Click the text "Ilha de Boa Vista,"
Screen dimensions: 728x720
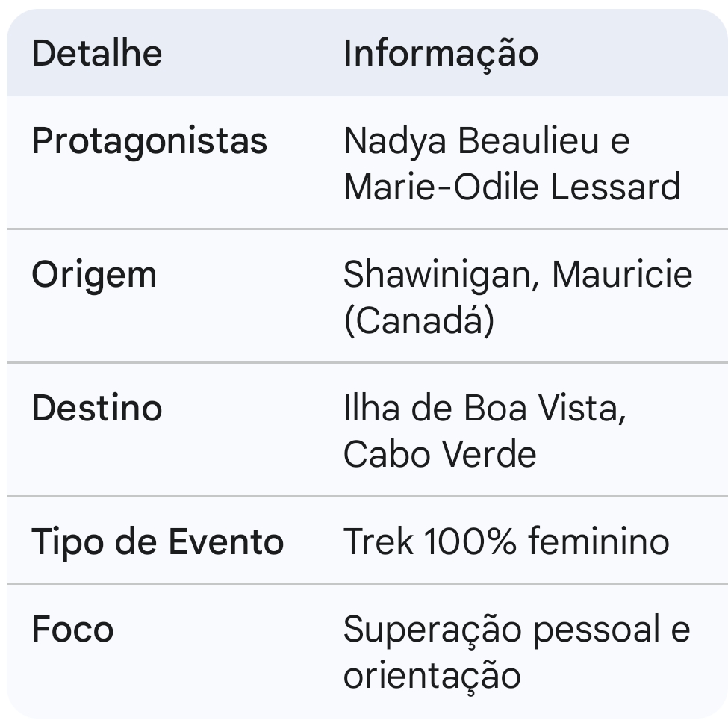(x=484, y=409)
